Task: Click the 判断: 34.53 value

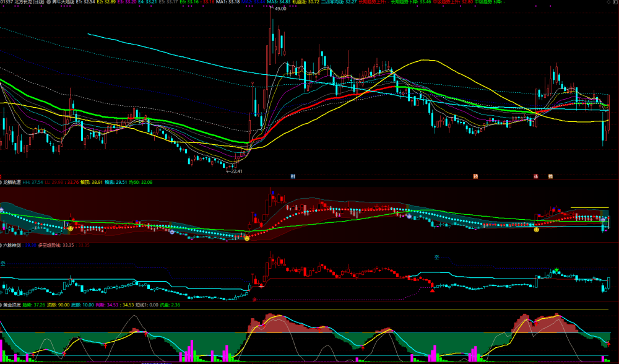Action: coord(107,305)
